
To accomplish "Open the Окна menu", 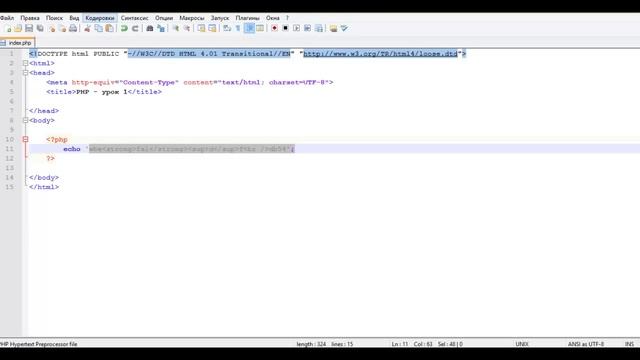I will pos(273,18).
